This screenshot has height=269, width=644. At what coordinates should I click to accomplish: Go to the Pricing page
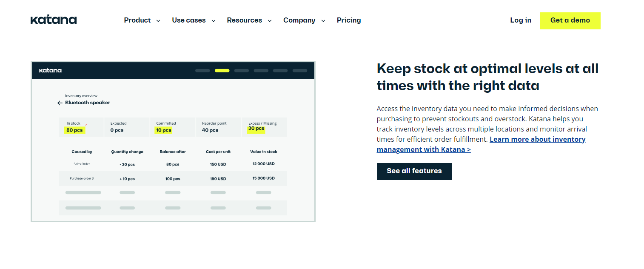[x=348, y=20]
